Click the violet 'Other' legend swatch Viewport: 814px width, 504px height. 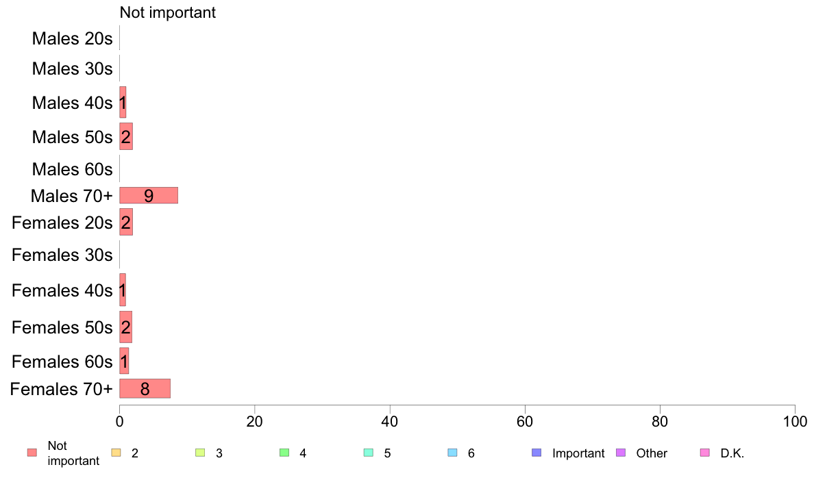tap(621, 453)
